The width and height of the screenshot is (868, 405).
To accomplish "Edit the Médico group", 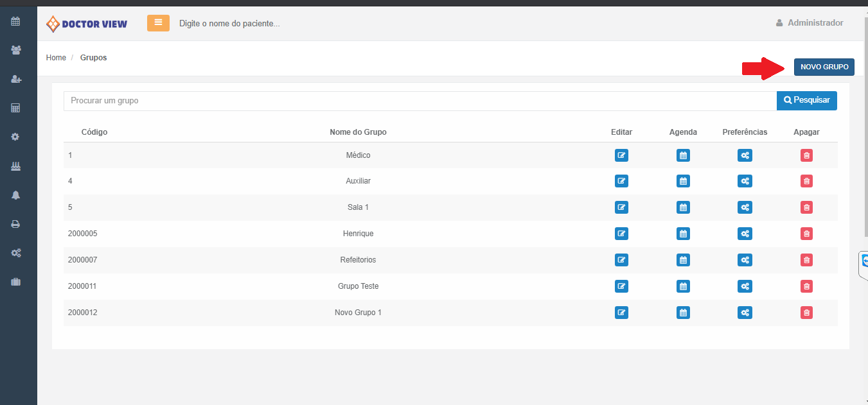I will pos(621,155).
